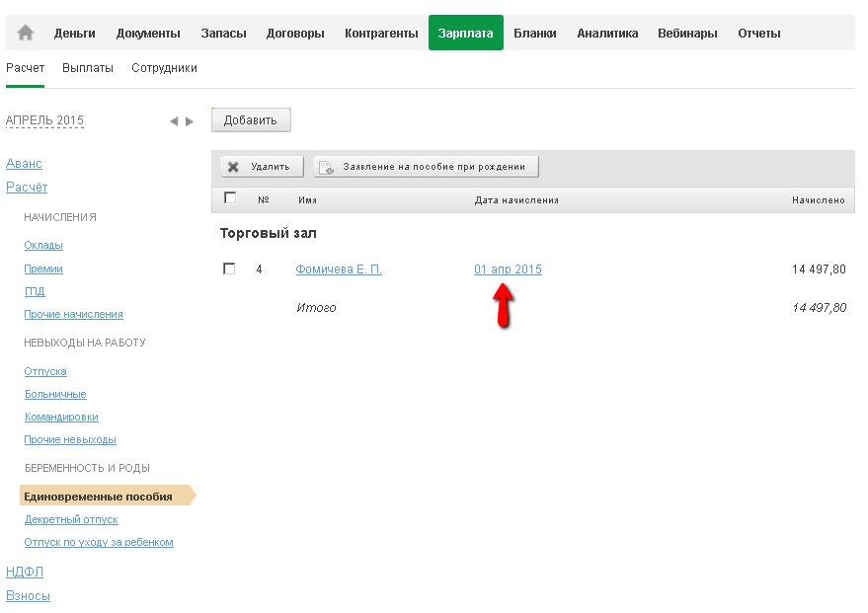
Task: Open the Больничные link
Action: pos(55,394)
